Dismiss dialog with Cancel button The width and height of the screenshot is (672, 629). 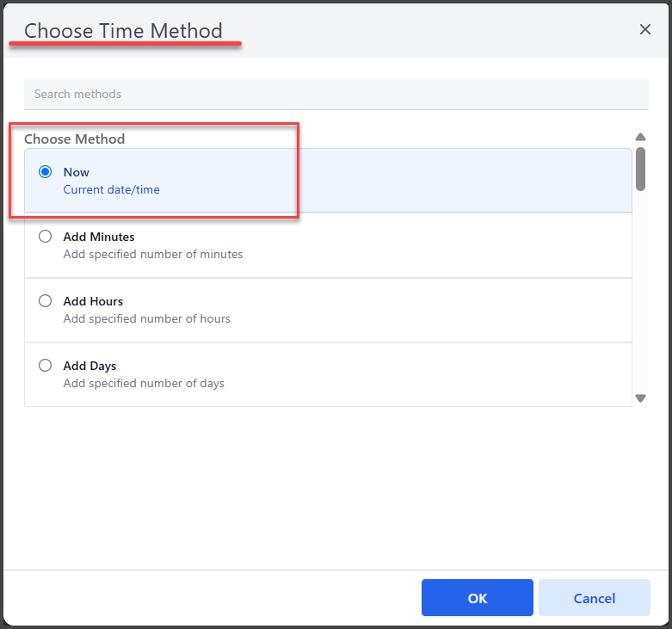594,598
